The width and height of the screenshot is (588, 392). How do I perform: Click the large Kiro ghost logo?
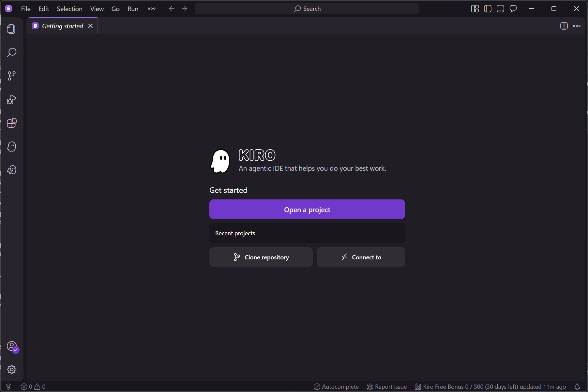(x=220, y=161)
